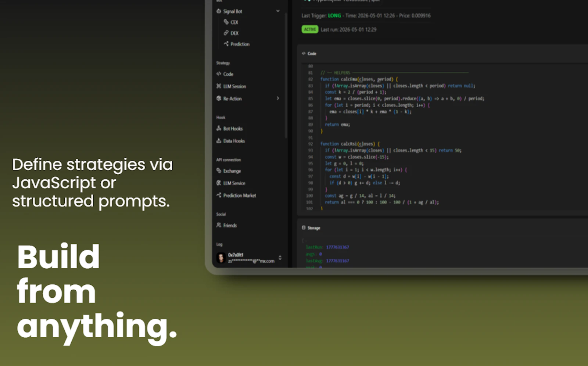Image resolution: width=588 pixels, height=366 pixels.
Task: Click the CEX coins icon
Action: point(226,22)
